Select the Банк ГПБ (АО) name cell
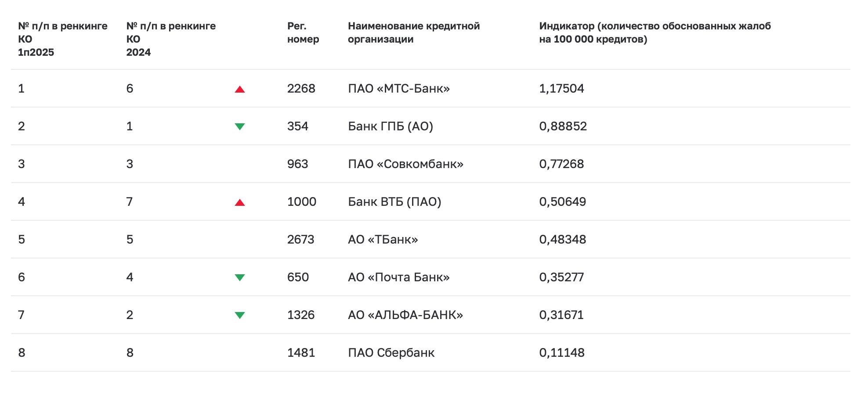The height and width of the screenshot is (409, 868). 390,126
